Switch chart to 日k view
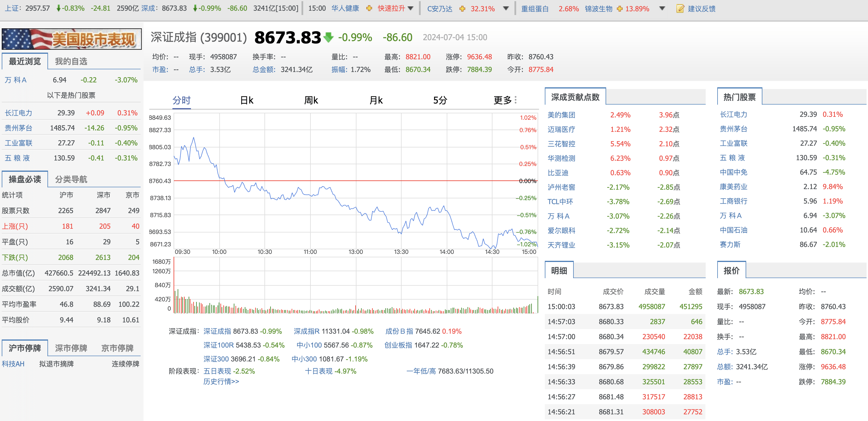The image size is (868, 421). point(247,100)
